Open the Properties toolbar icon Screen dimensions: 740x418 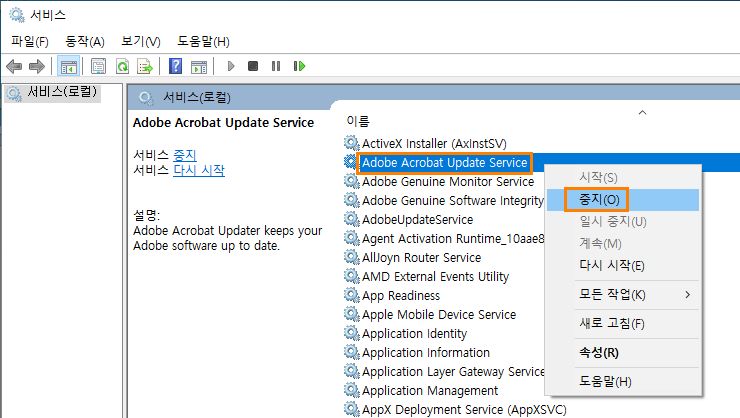[98, 66]
